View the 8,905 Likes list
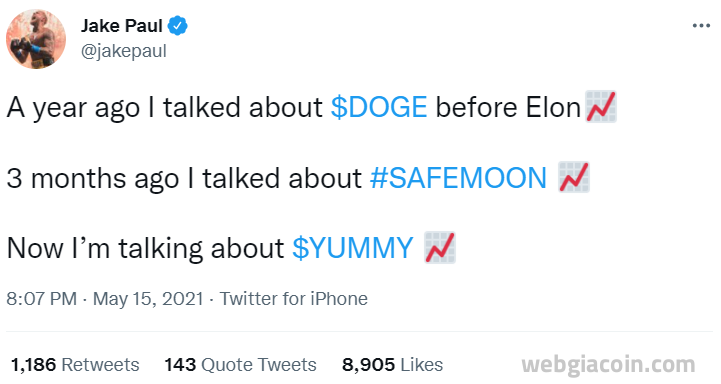721x384 pixels. pos(392,365)
